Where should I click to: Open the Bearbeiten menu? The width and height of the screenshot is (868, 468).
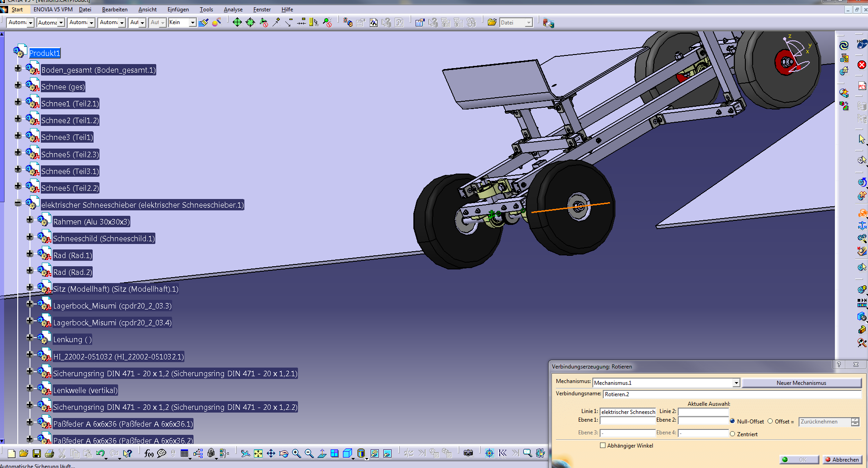pyautogui.click(x=114, y=10)
